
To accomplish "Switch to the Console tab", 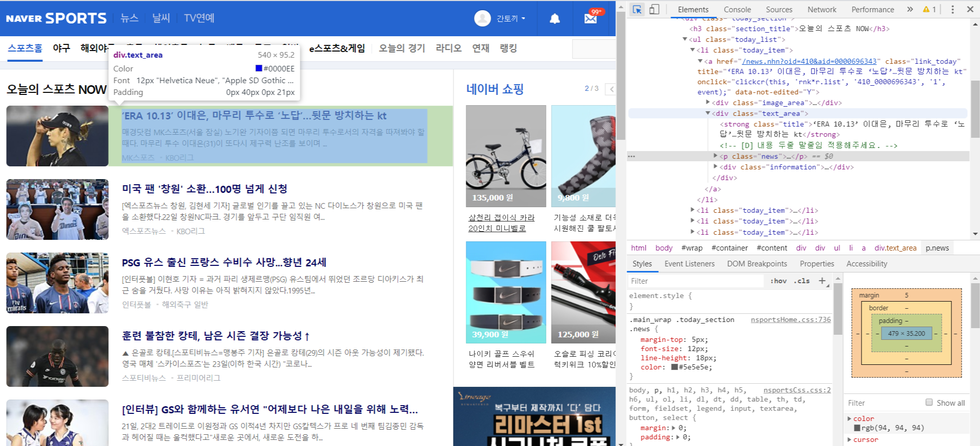I will [x=737, y=9].
